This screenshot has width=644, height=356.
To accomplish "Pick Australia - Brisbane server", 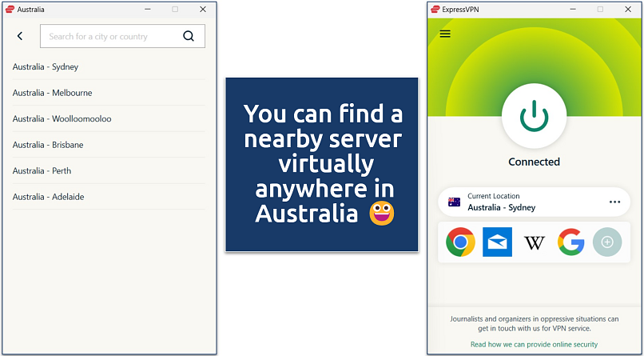I will click(109, 145).
